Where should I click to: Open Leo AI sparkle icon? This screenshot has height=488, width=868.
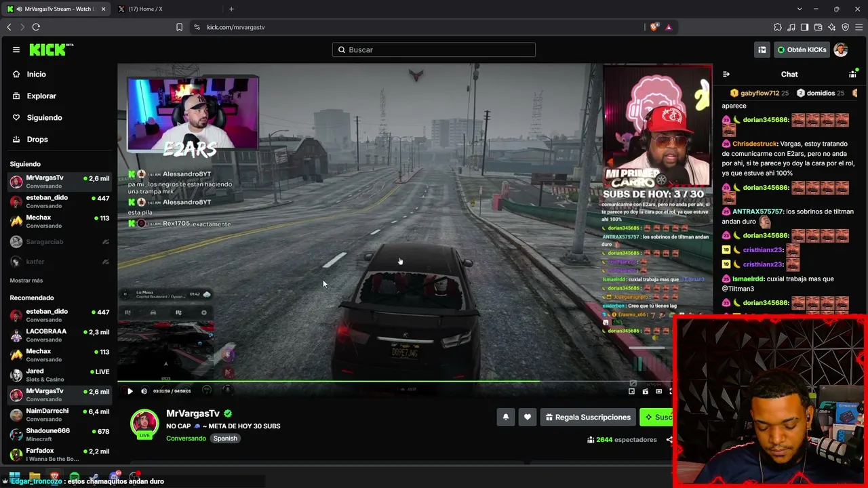[832, 27]
